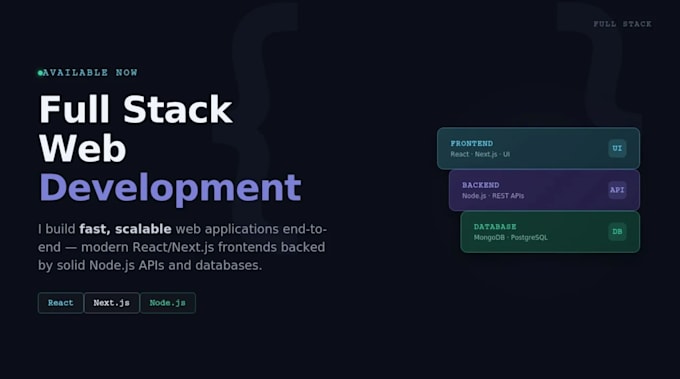Click the bold "fast, scalable" text
The image size is (680, 379).
pos(125,229)
